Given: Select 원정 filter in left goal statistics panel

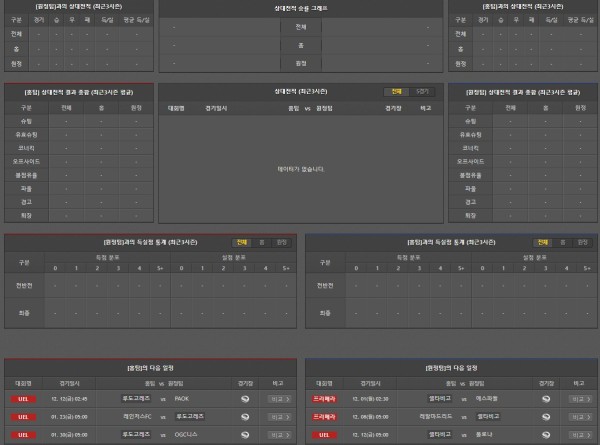Looking at the screenshot, I should click(x=281, y=242).
